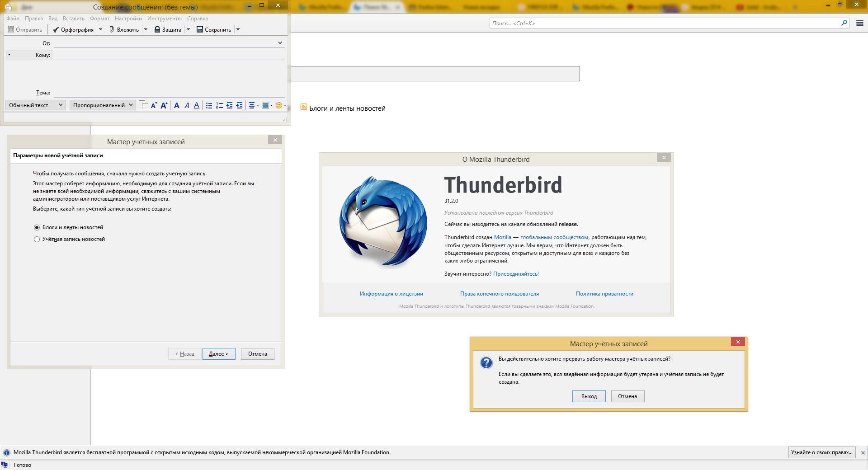Expand the Вложить dropdown arrow

tap(146, 30)
